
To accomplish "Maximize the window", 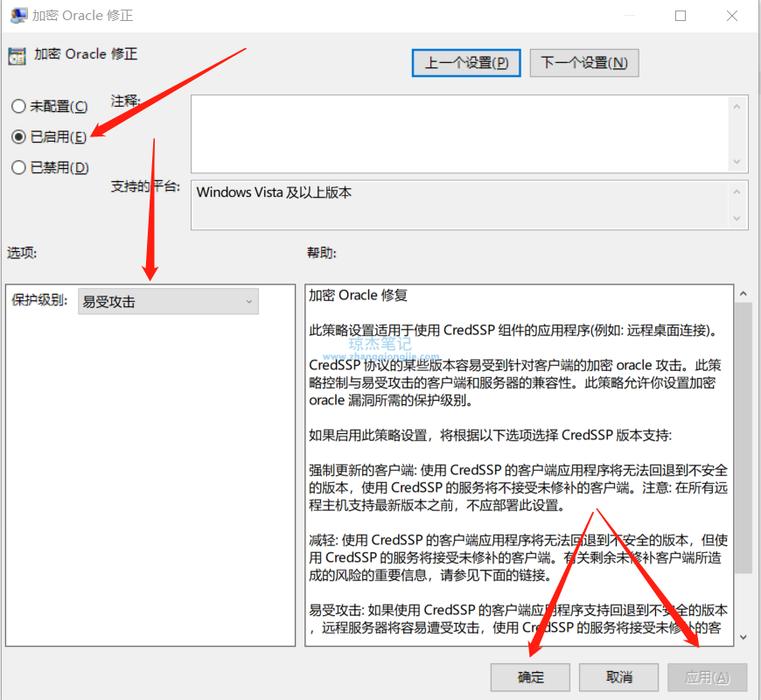I will 681,16.
